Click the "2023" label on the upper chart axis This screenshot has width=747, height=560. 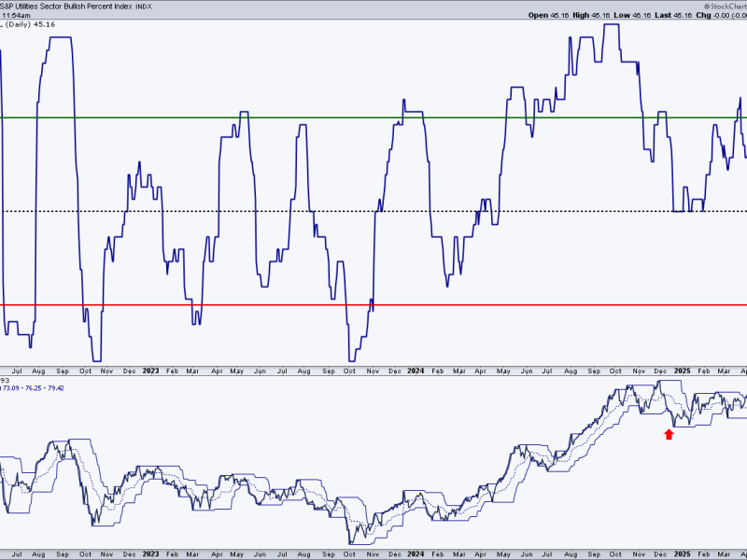point(150,371)
